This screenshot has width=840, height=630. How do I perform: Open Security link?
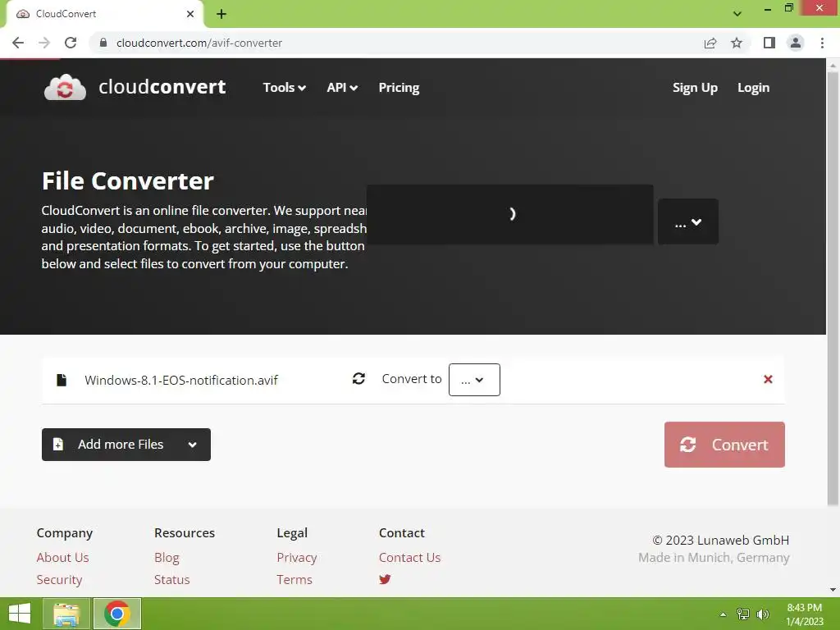click(x=59, y=580)
